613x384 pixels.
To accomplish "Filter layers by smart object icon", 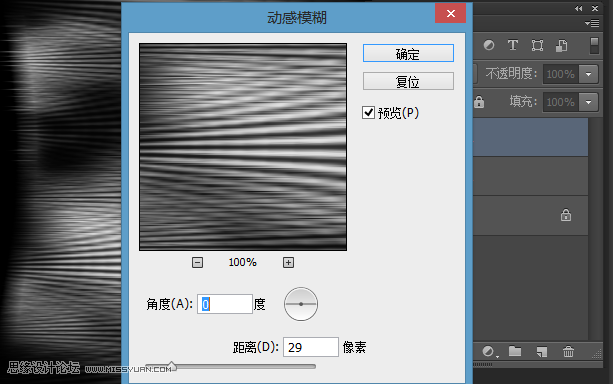I will pos(562,45).
